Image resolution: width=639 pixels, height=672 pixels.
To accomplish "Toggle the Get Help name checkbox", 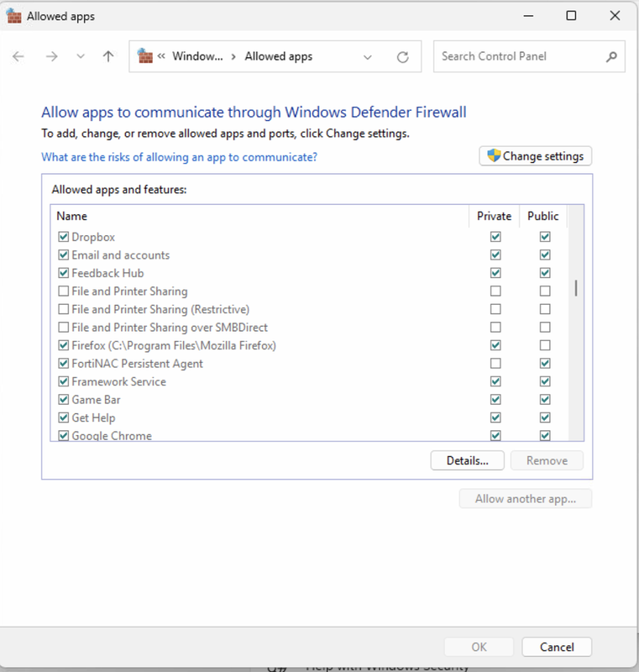I will tap(63, 417).
